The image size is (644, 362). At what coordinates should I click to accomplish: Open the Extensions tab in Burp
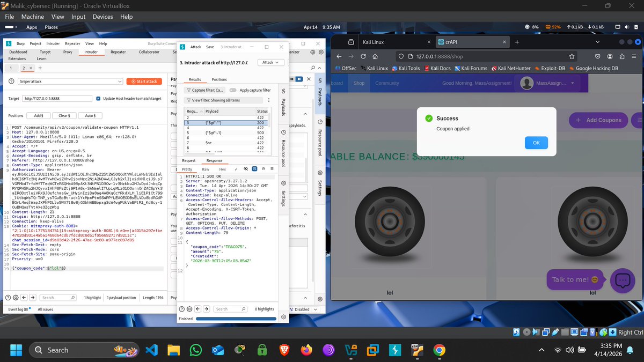click(x=17, y=58)
